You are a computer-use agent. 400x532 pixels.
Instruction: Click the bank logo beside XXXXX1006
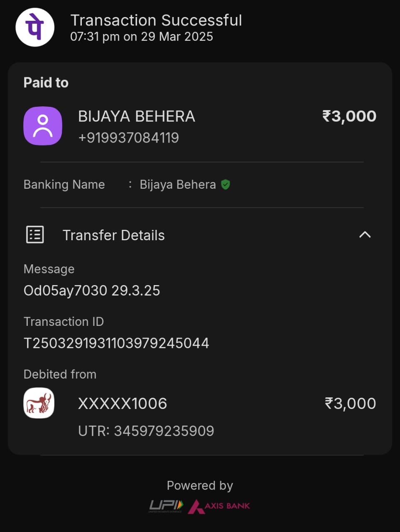39,403
